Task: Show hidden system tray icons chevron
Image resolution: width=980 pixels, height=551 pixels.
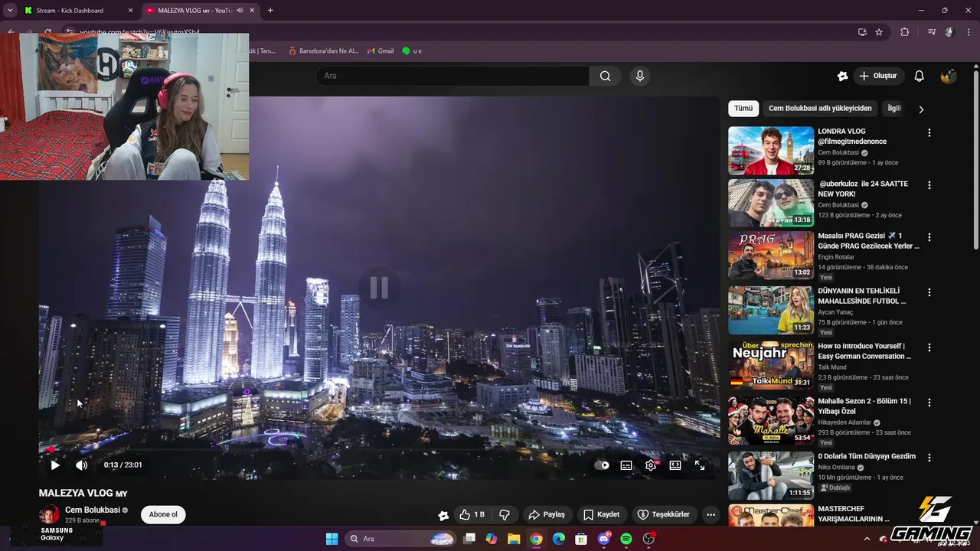Action: tap(867, 539)
